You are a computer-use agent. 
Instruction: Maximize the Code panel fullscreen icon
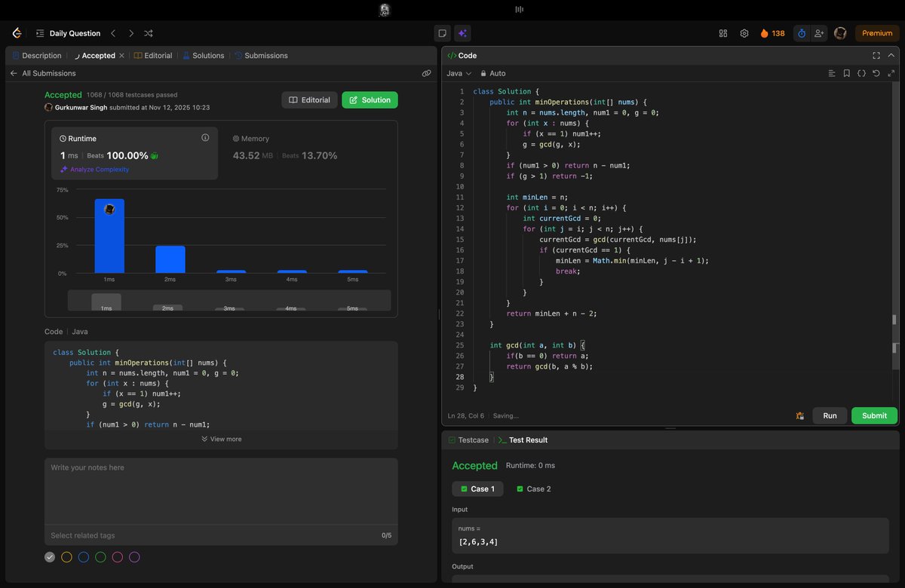coord(876,56)
